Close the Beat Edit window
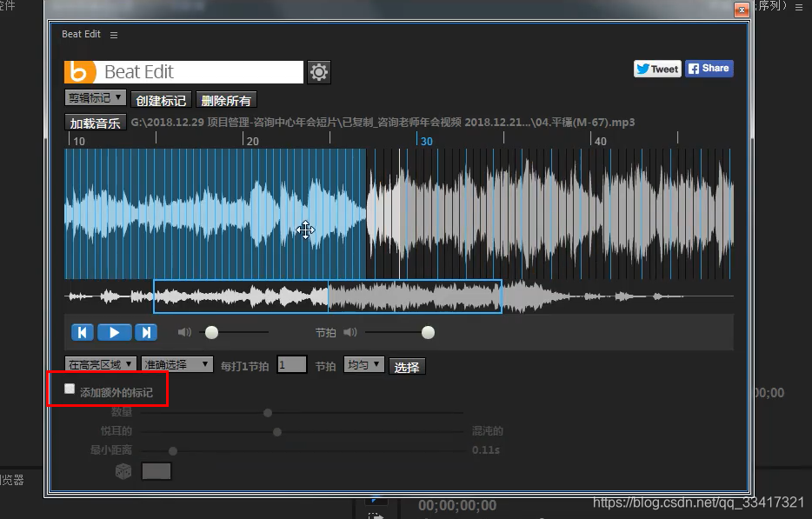 [742, 10]
